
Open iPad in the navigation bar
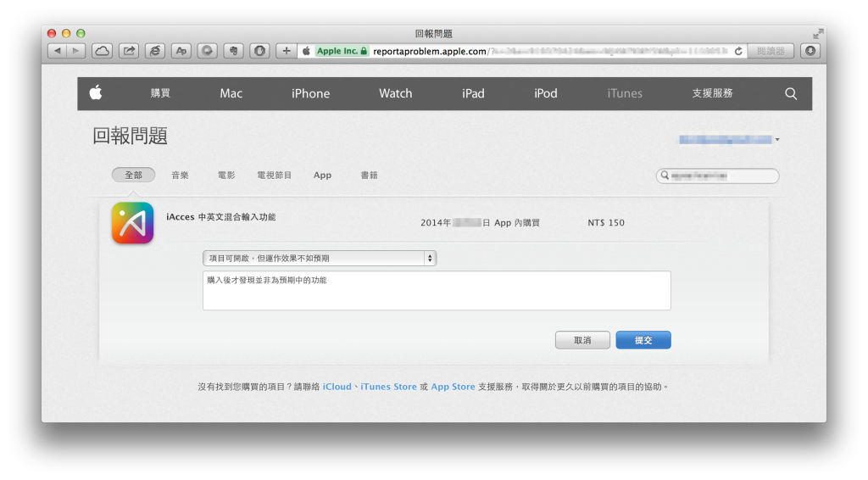[x=473, y=93]
